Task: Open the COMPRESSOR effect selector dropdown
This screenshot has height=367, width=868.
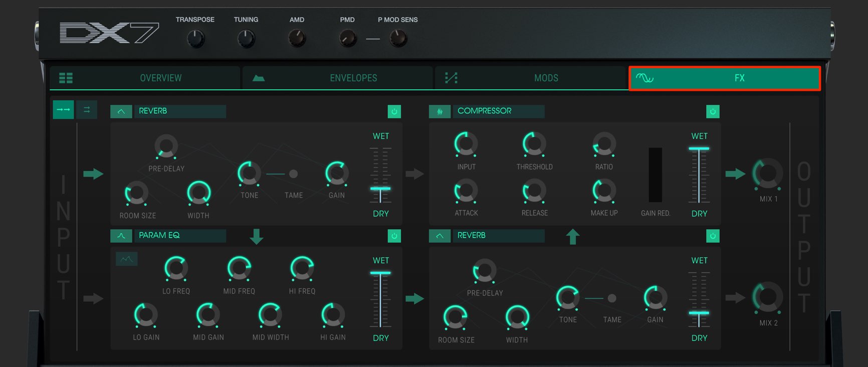Action: [499, 111]
